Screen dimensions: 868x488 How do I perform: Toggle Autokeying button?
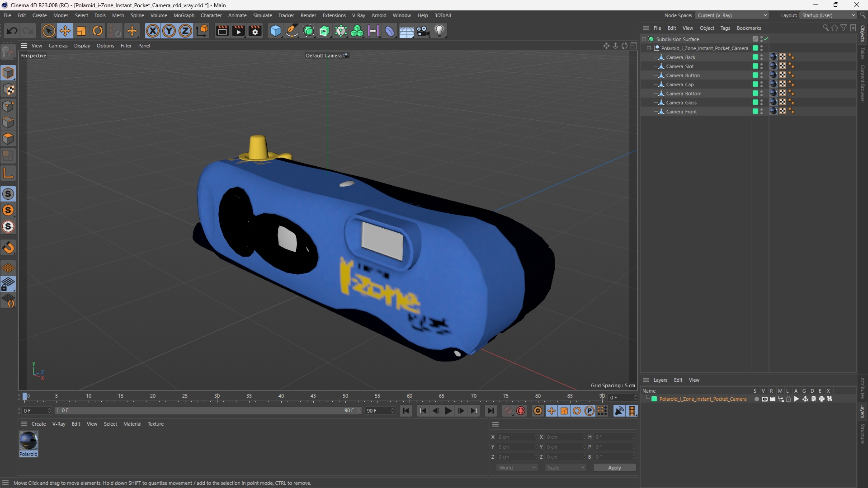(521, 411)
